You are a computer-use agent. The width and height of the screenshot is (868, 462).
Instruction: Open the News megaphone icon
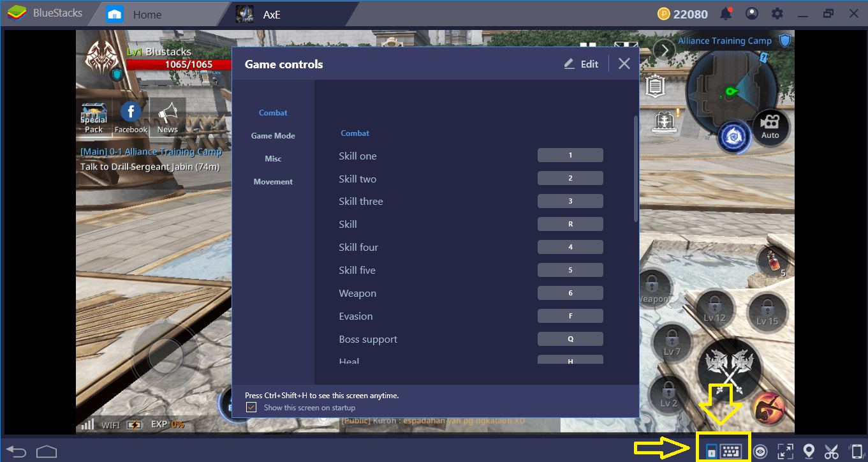(167, 117)
